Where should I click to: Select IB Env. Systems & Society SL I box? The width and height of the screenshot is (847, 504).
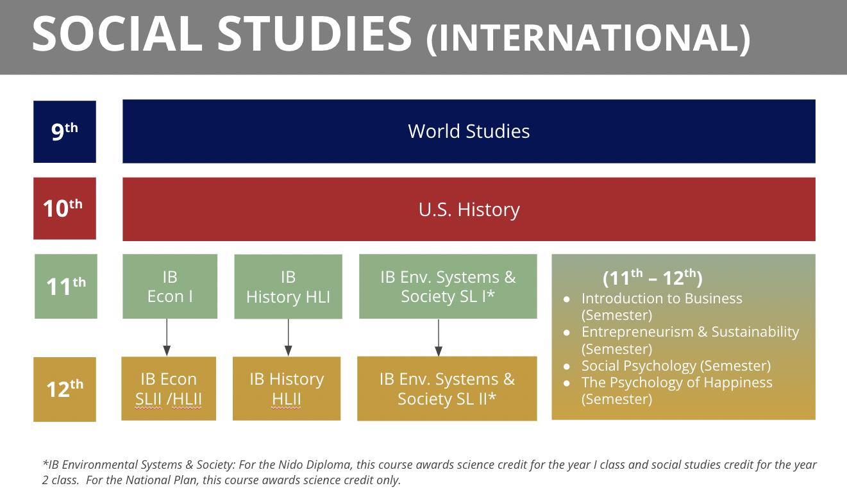pyautogui.click(x=448, y=287)
